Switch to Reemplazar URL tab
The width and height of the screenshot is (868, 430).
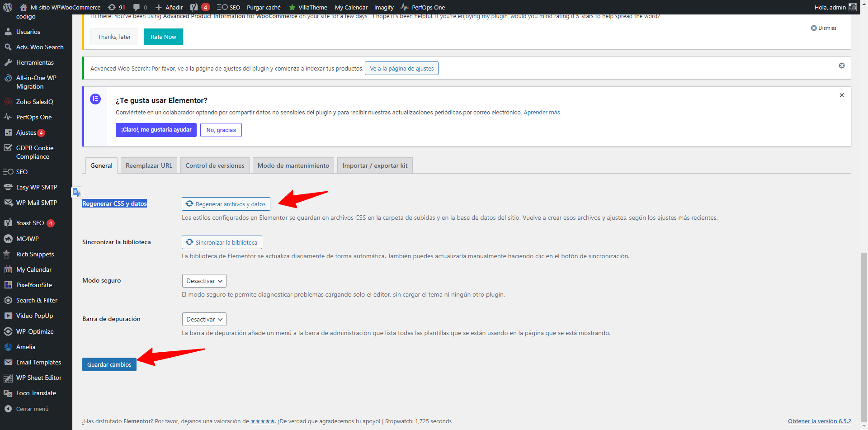(x=149, y=165)
